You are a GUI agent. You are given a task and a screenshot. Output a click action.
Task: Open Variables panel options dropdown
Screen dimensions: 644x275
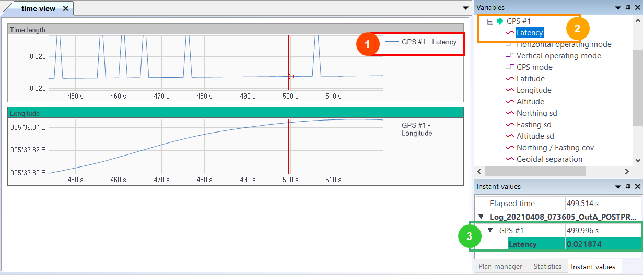618,8
